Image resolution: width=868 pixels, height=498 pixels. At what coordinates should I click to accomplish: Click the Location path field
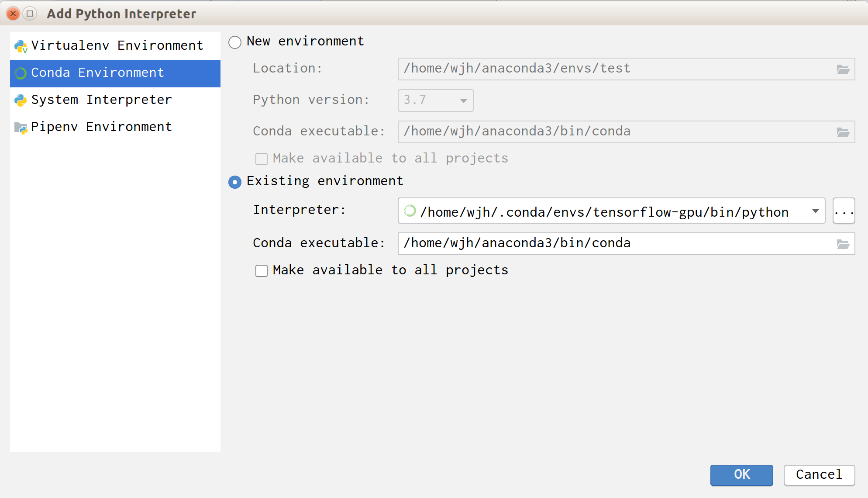pos(626,69)
